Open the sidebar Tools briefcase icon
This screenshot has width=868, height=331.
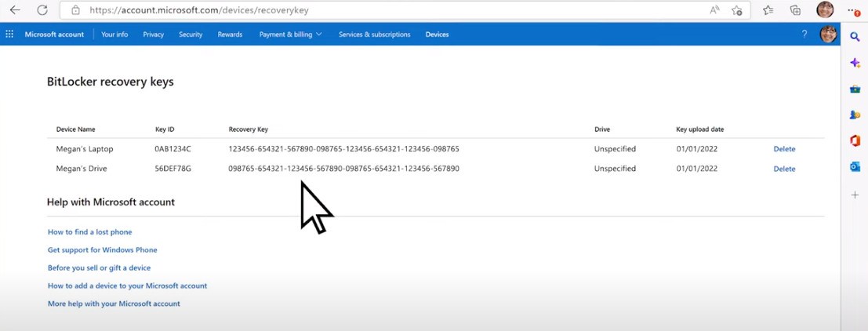coord(855,89)
